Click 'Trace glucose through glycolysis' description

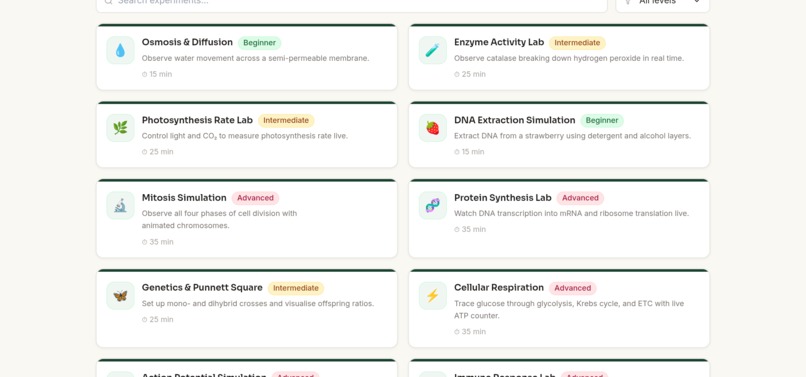(569, 310)
